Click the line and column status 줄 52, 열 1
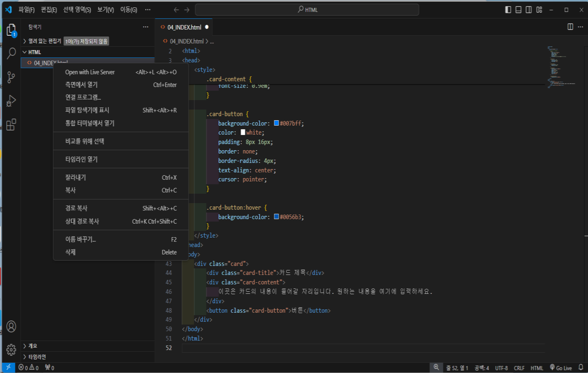Viewport: 588px width, 373px height. (x=457, y=368)
